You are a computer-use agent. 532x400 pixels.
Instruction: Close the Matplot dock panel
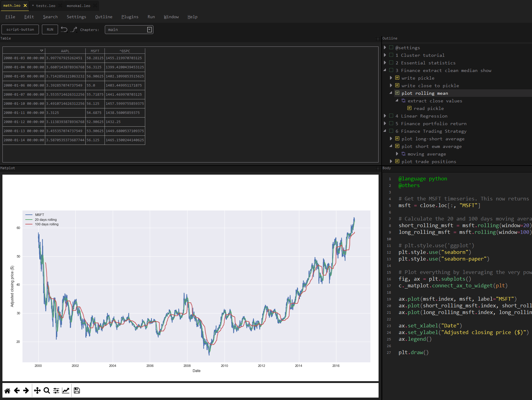pos(378,168)
